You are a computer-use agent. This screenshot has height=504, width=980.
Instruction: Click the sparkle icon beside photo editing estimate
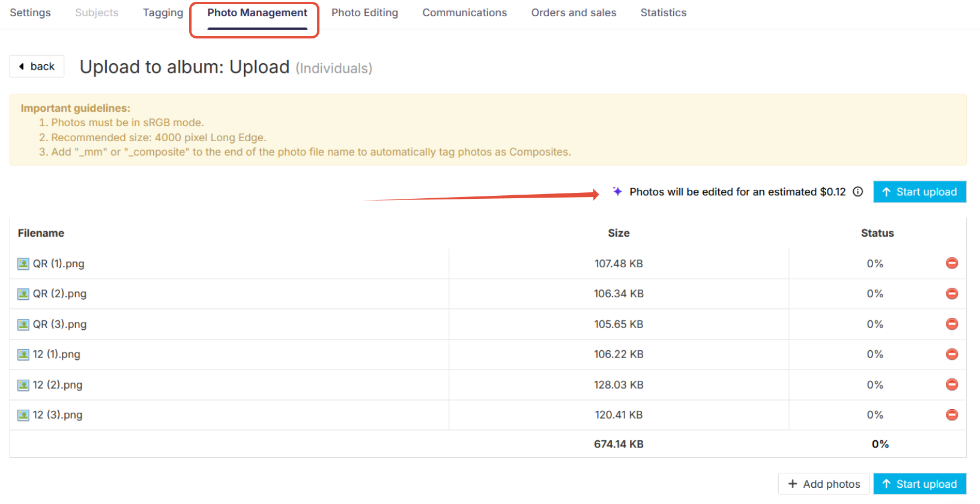(617, 192)
